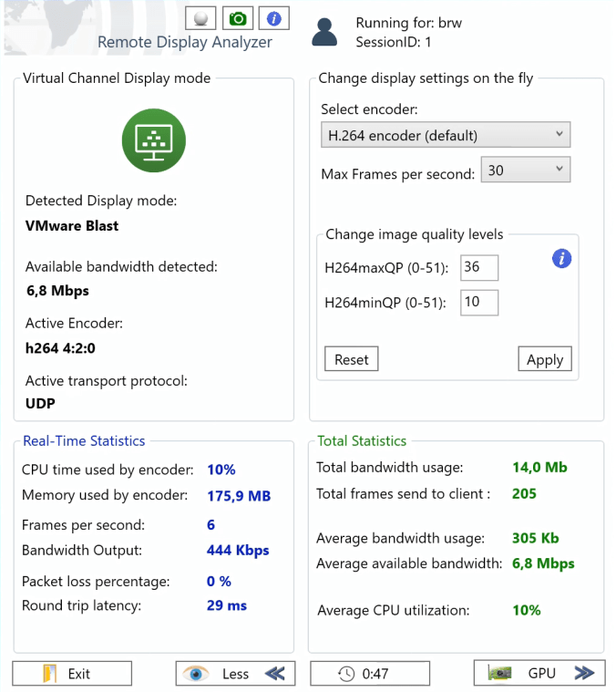Take a screenshot with the green camera icon
The height and width of the screenshot is (692, 616).
[237, 18]
